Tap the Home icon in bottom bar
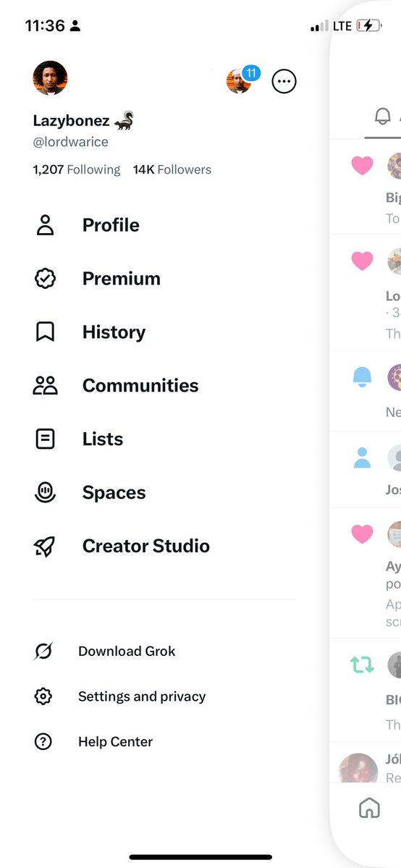 [369, 808]
